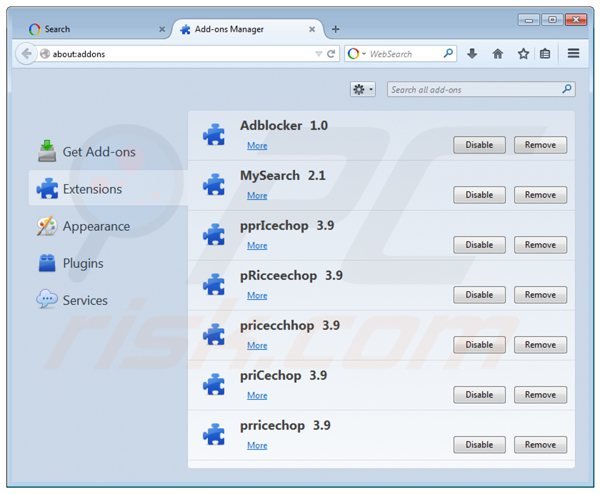The width and height of the screenshot is (600, 494).
Task: Remove the pricecchhop extension
Action: pyautogui.click(x=540, y=345)
